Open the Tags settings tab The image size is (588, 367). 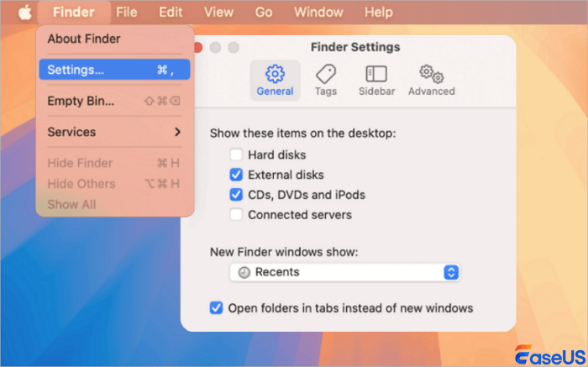click(x=326, y=81)
